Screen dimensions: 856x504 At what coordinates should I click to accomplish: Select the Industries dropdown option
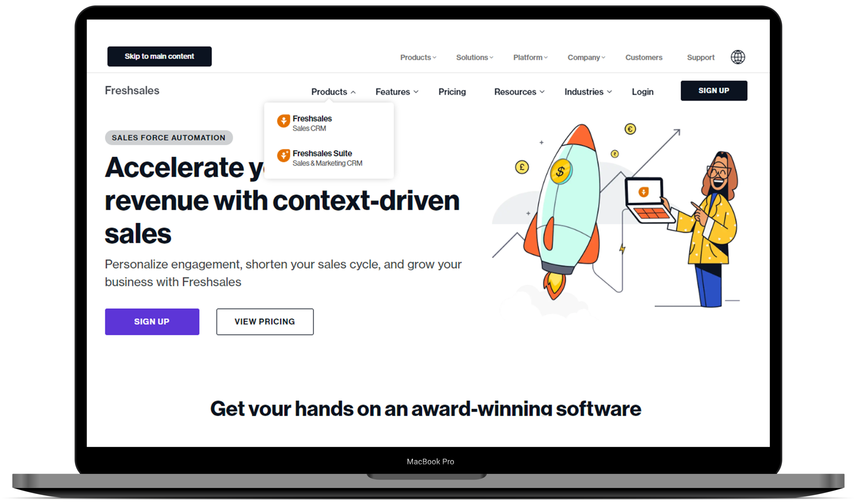588,91
